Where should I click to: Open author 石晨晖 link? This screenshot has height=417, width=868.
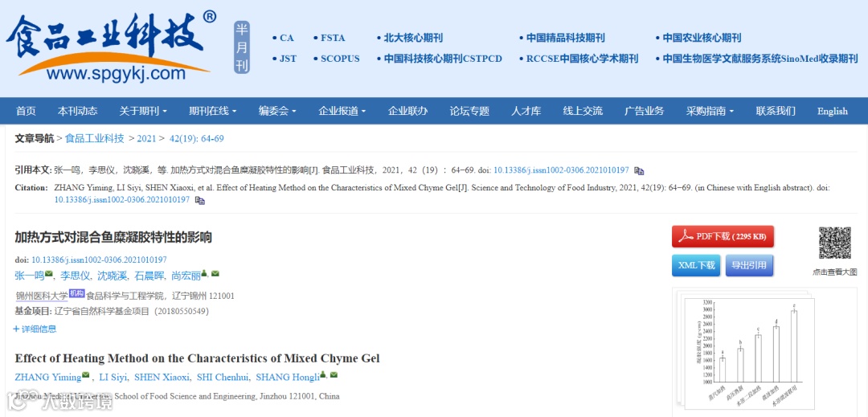149,275
